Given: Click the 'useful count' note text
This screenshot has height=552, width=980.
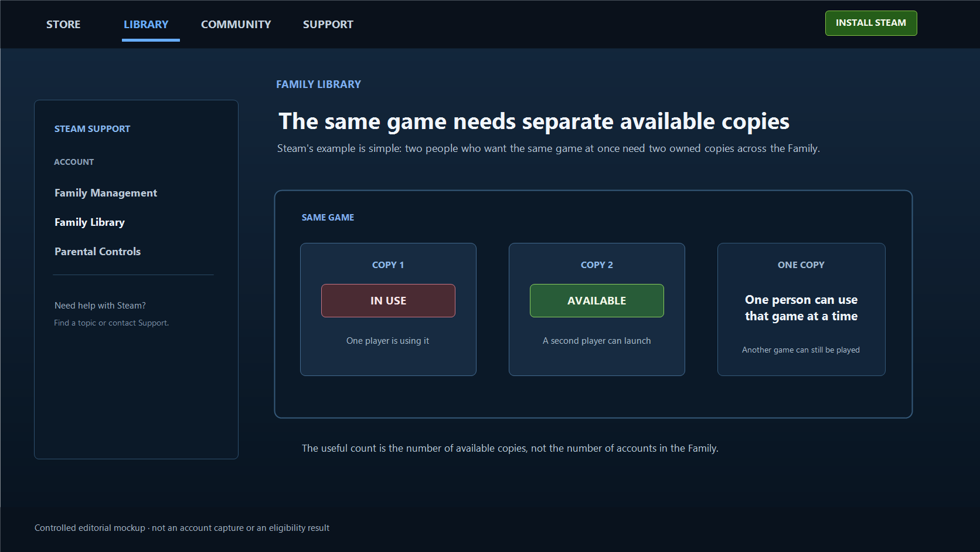Looking at the screenshot, I should pyautogui.click(x=510, y=448).
